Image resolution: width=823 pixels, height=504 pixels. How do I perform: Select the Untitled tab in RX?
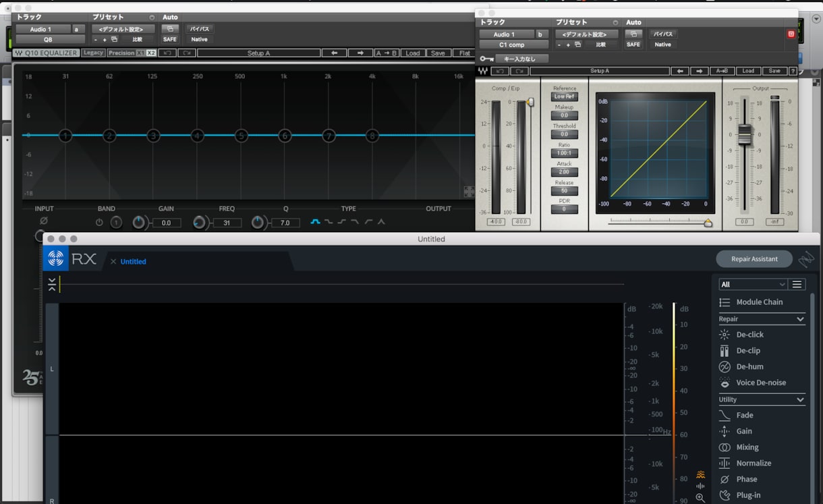[x=133, y=262]
